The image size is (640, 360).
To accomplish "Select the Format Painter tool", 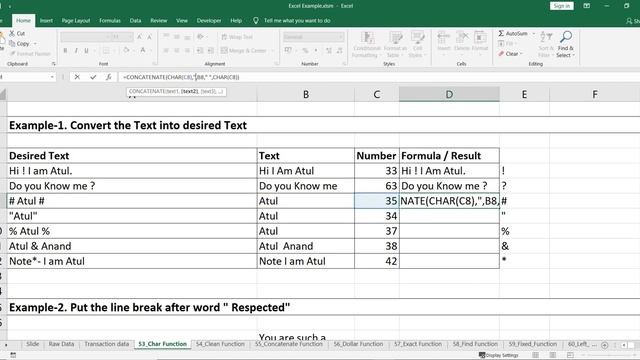I will tap(30, 53).
